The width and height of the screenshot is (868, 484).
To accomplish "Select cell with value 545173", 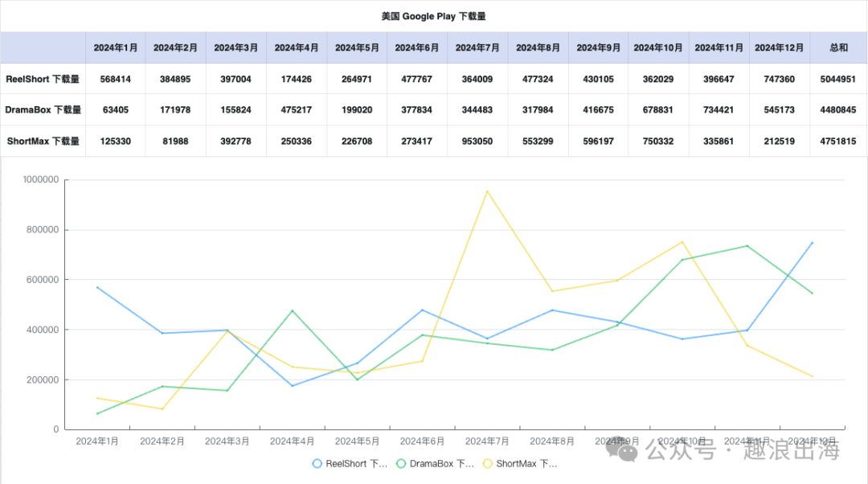I will pyautogui.click(x=779, y=109).
